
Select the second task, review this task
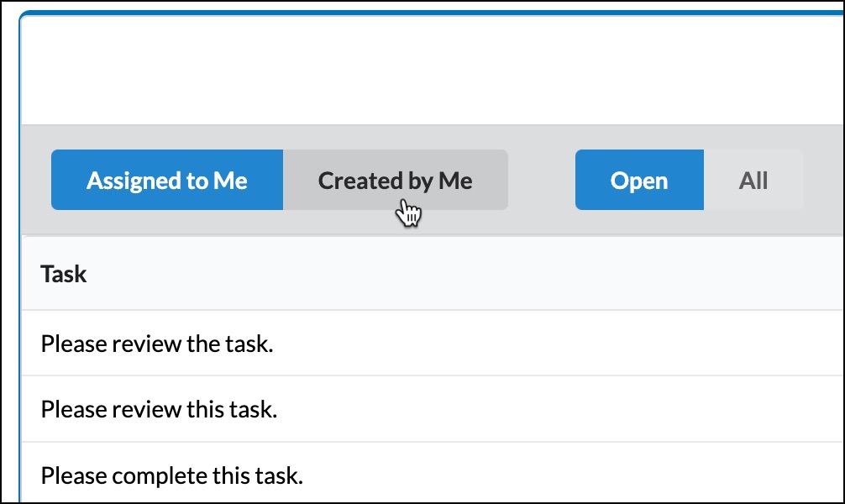point(431,409)
